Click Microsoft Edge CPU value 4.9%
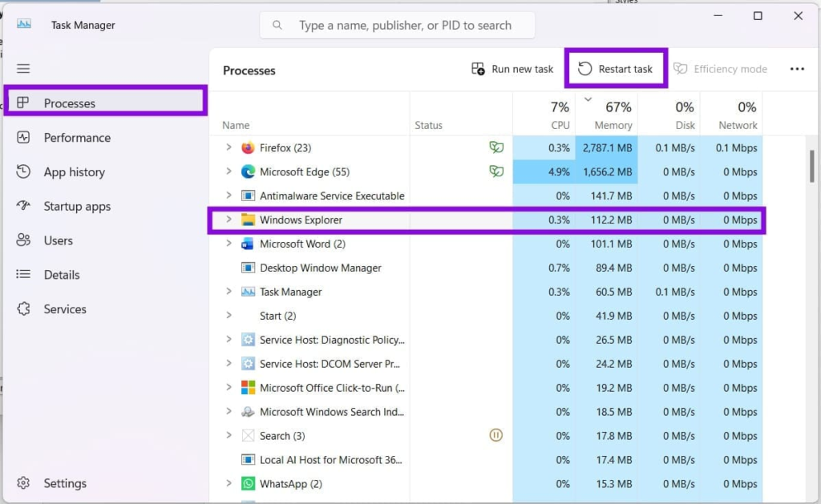Viewport: 821px width, 504px height. 559,171
